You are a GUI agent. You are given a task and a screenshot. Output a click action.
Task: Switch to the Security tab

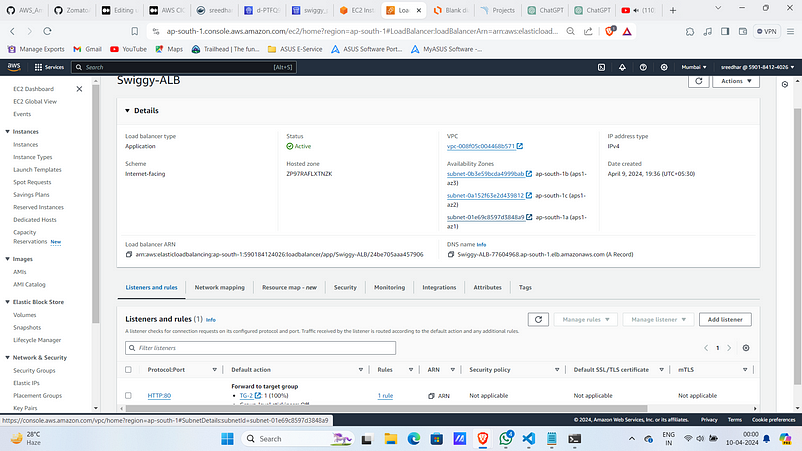[345, 287]
